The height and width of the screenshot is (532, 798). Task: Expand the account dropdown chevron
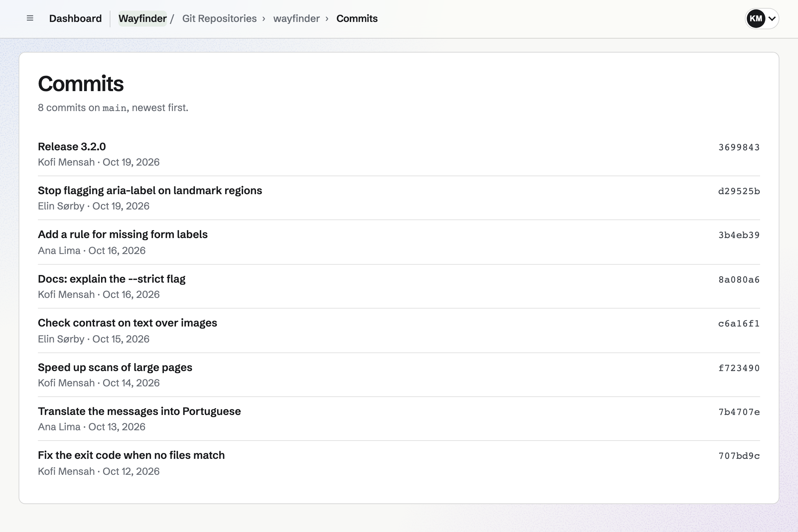tap(772, 19)
